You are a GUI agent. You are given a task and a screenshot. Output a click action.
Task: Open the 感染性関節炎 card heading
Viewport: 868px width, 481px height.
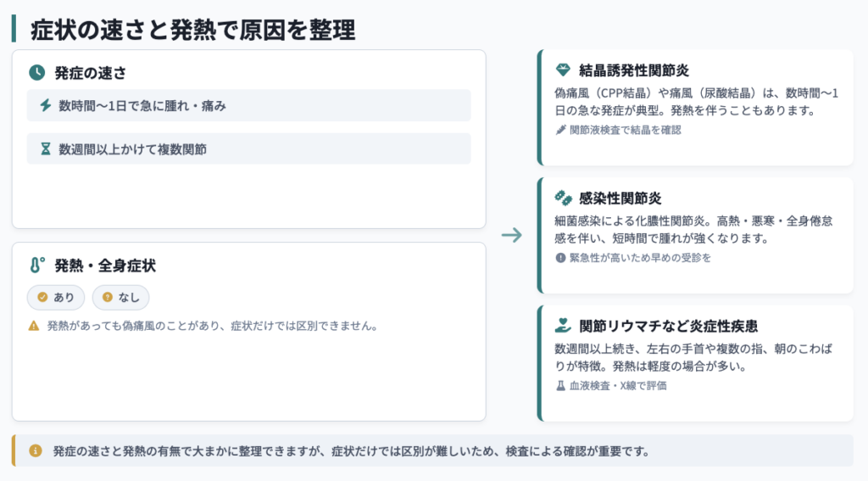[x=620, y=199]
